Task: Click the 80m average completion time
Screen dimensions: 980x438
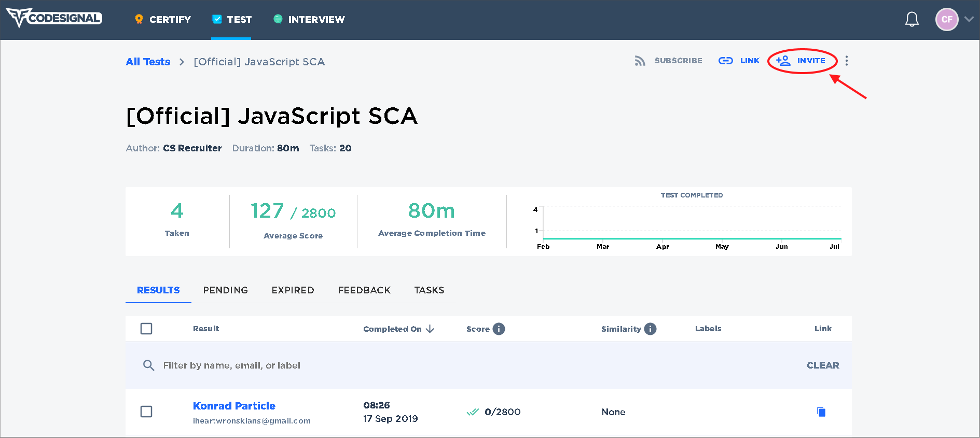Action: (432, 210)
